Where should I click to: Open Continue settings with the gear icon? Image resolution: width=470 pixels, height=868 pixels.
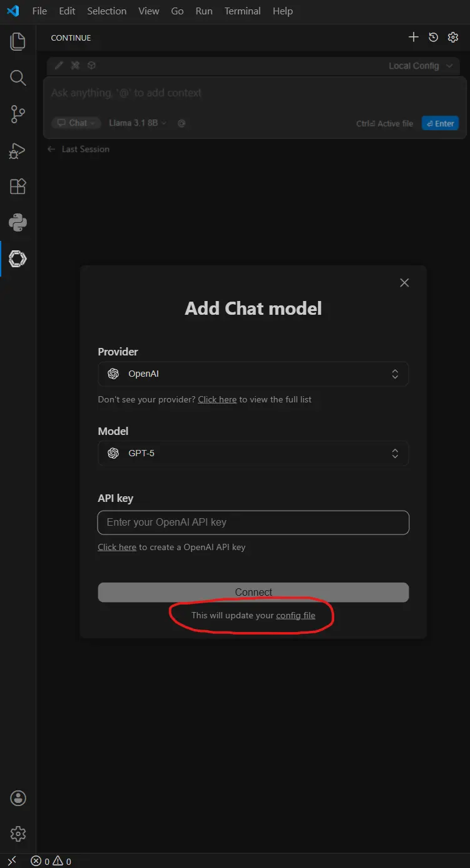pyautogui.click(x=453, y=37)
